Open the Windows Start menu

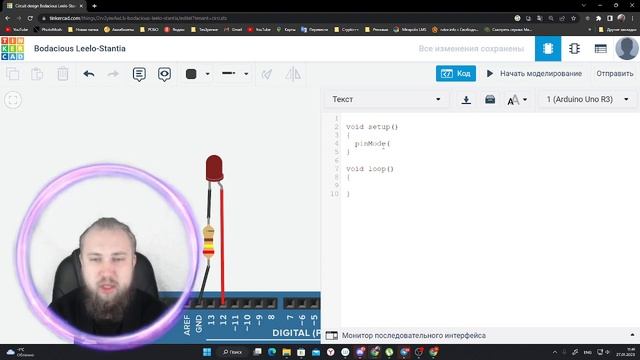207,352
